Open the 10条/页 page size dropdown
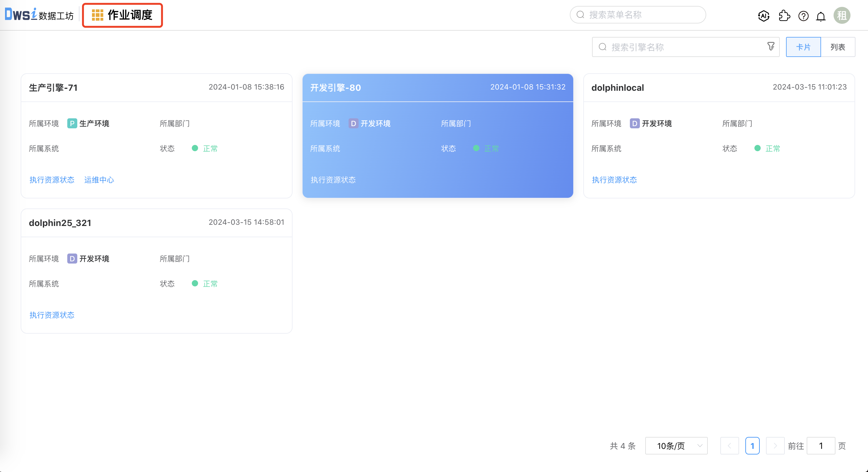Screen dimensions: 868x472 tap(676, 445)
